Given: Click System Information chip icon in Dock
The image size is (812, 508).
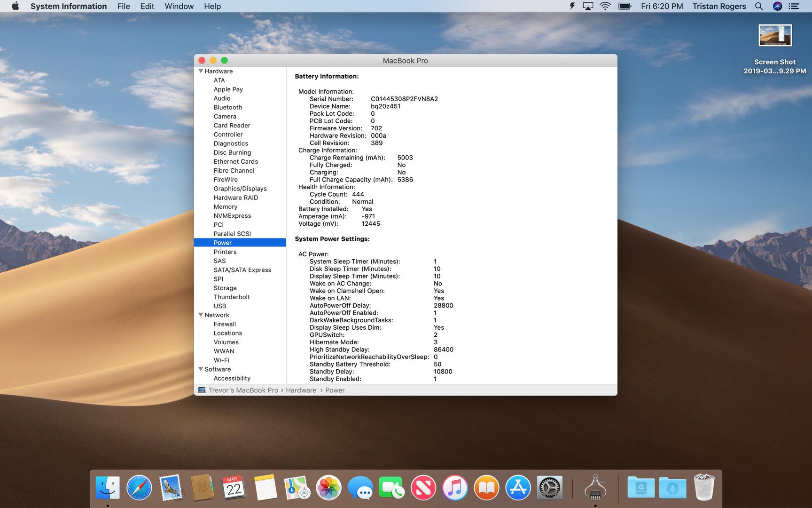Looking at the screenshot, I should click(x=595, y=488).
